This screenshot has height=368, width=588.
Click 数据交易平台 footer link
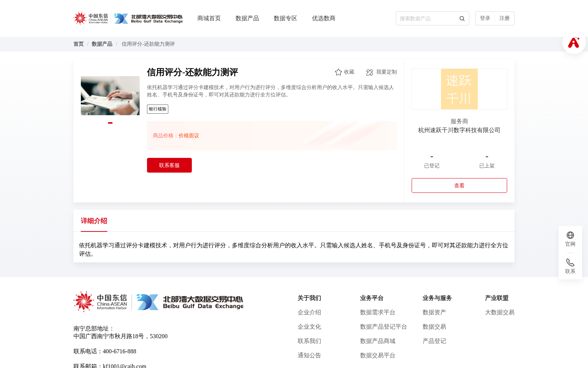click(x=378, y=355)
